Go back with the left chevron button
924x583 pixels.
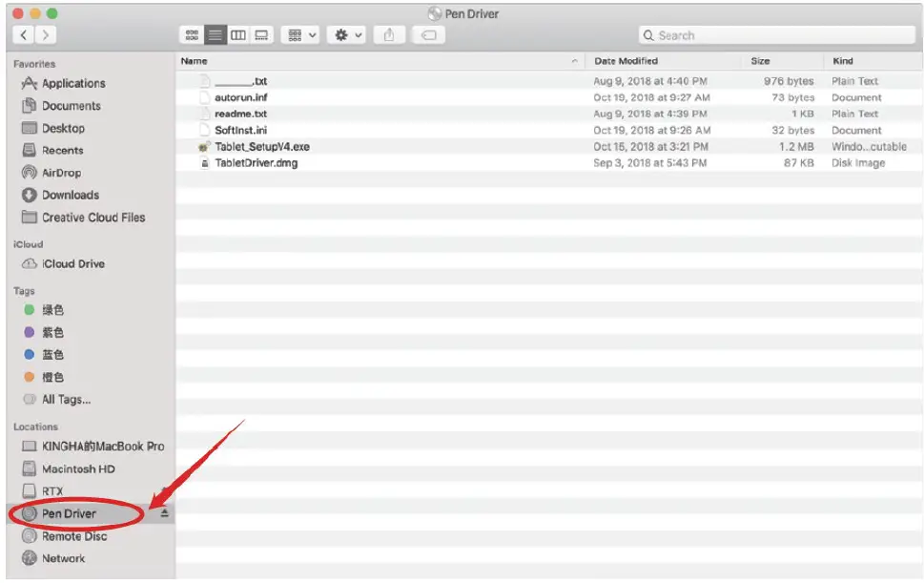click(x=24, y=35)
